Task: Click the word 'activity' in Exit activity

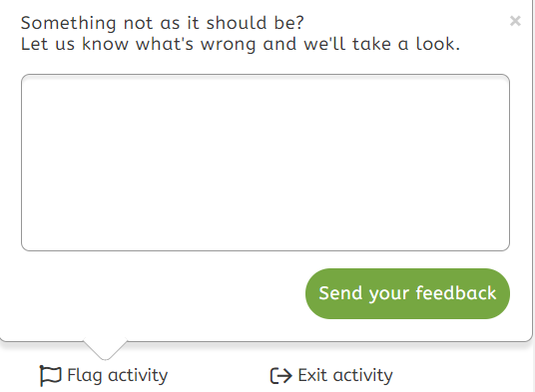Action: pyautogui.click(x=362, y=376)
